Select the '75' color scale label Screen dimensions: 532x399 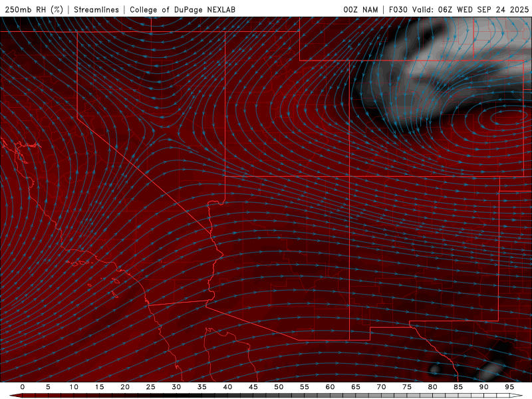[407, 387]
